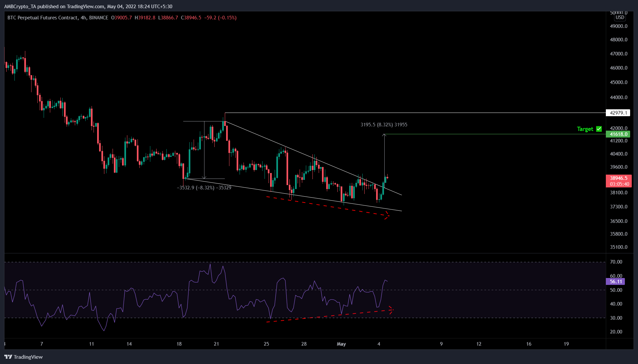Click the 'BTC Perpetual Futures Contract' title
Viewport: 638px width, 364px height.
[43, 18]
